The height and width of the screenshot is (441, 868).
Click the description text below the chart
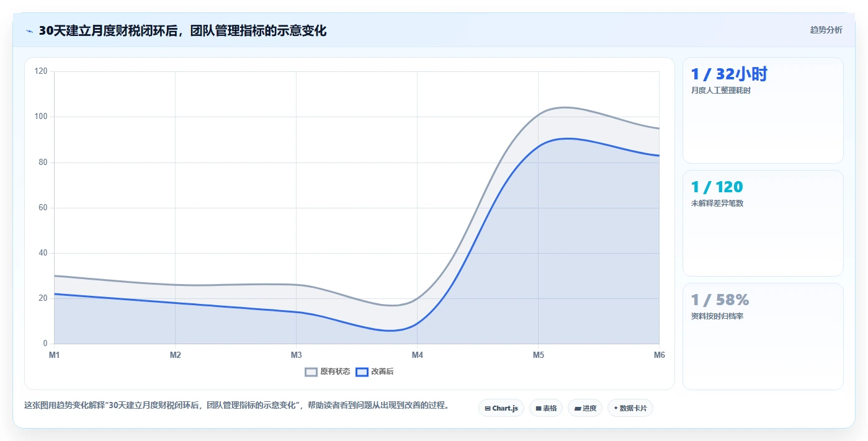click(236, 405)
